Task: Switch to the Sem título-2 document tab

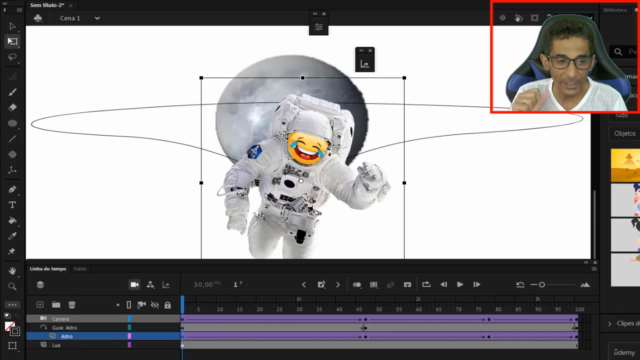Action: (47, 5)
